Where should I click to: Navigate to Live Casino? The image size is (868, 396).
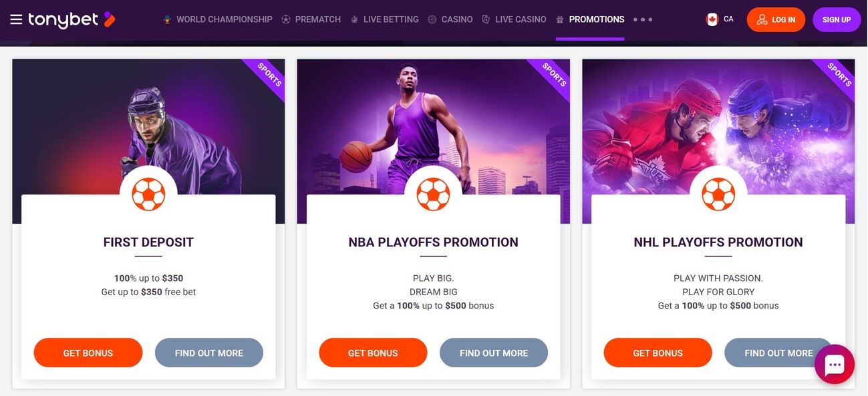coord(514,19)
